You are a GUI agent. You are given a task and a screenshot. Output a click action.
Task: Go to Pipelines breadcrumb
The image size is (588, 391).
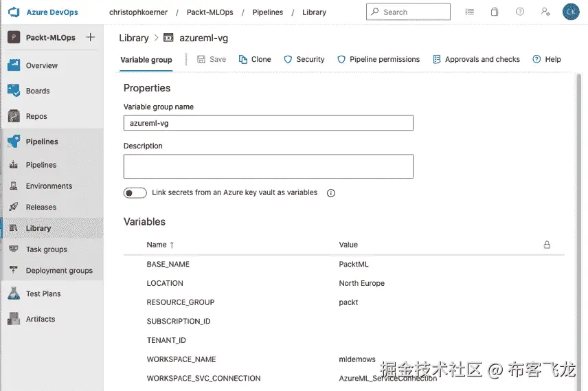268,12
